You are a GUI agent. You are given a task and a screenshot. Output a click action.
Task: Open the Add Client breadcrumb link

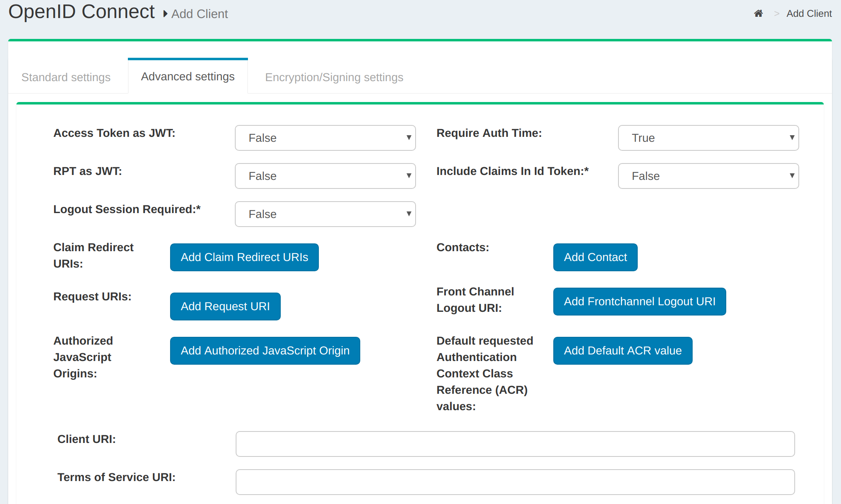pos(809,13)
